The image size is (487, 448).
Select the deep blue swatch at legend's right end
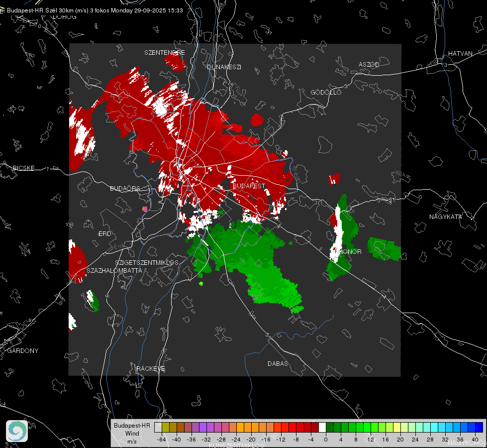point(479,427)
